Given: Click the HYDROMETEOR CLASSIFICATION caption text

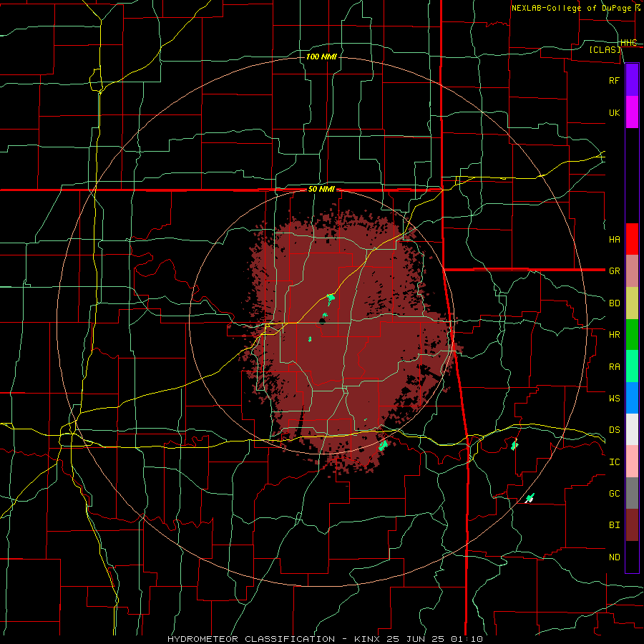Looking at the screenshot, I should tap(251, 639).
